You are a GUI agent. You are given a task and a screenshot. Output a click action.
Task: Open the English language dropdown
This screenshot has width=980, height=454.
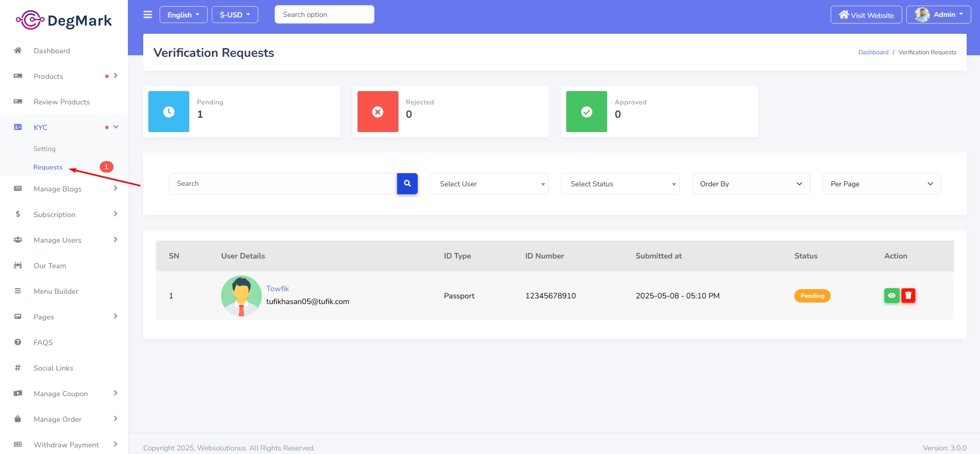click(x=183, y=14)
